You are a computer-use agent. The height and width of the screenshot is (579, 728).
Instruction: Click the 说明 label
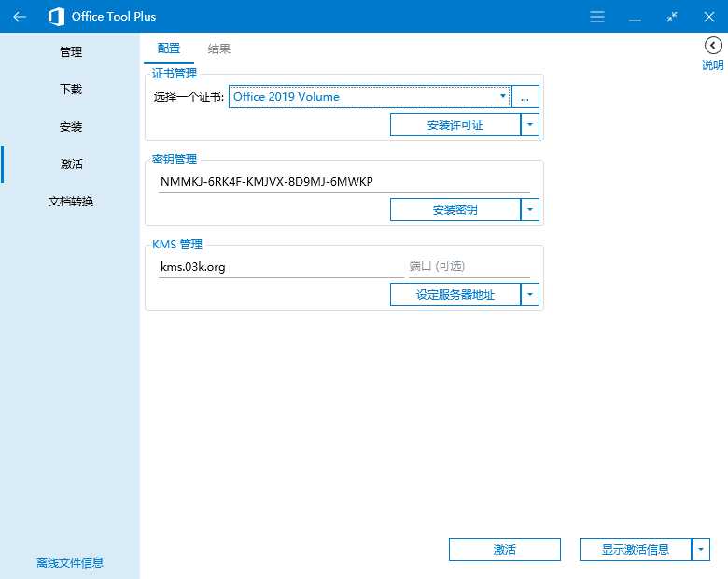713,65
